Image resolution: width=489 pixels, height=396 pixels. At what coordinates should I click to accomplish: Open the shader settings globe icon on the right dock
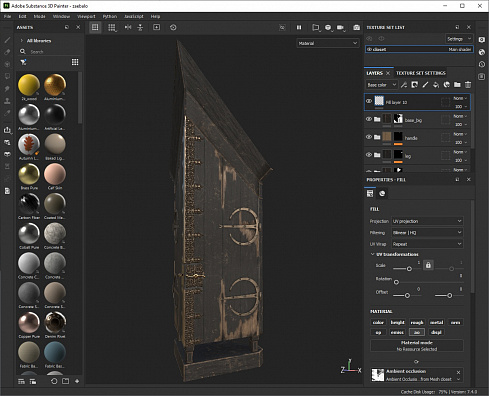click(482, 52)
